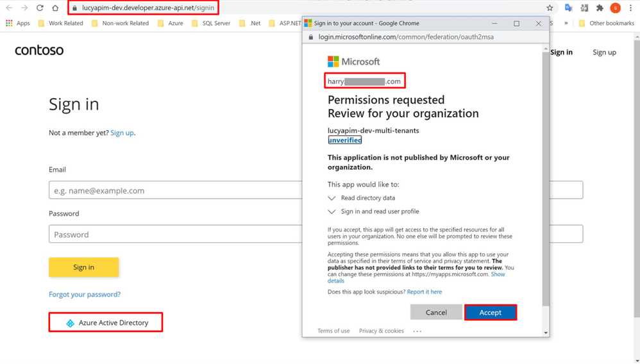The height and width of the screenshot is (364, 640).
Task: Click the main page scrollbar up arrow
Action: point(637,37)
